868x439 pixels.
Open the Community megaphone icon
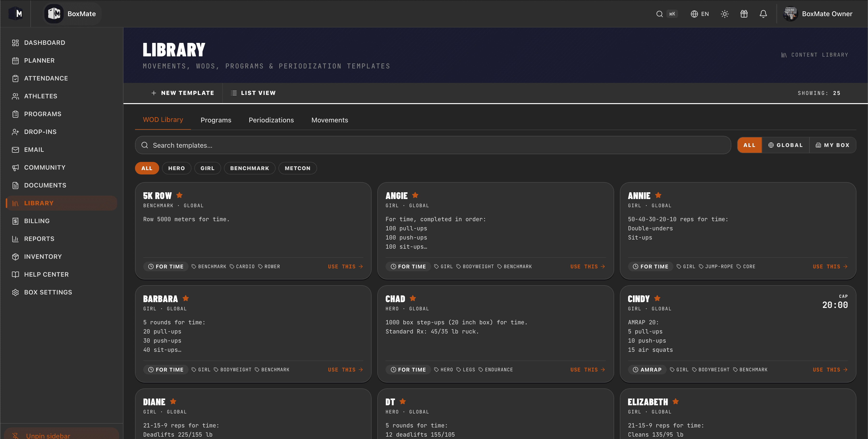click(x=15, y=168)
